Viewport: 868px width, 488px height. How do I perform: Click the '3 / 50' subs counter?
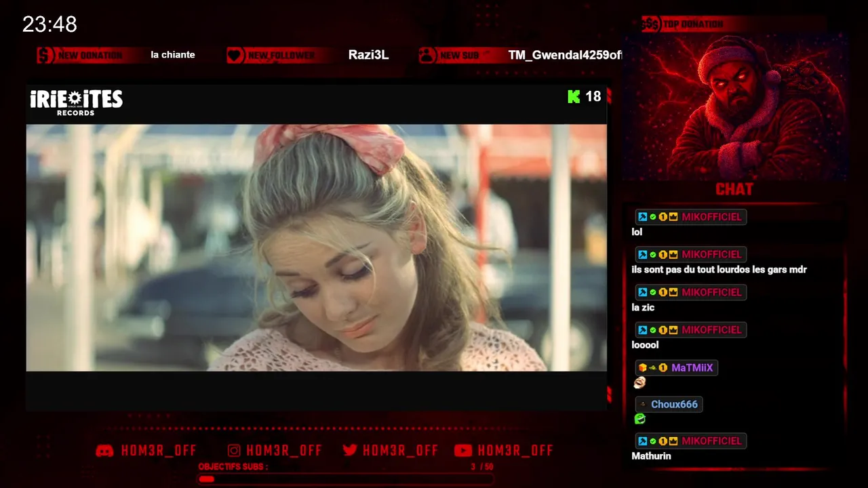[x=482, y=467]
